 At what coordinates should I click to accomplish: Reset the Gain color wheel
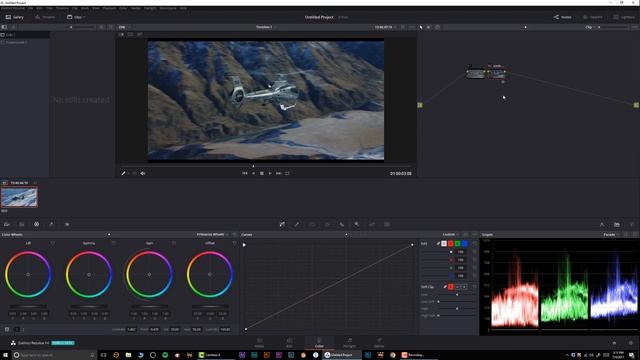coord(173,243)
